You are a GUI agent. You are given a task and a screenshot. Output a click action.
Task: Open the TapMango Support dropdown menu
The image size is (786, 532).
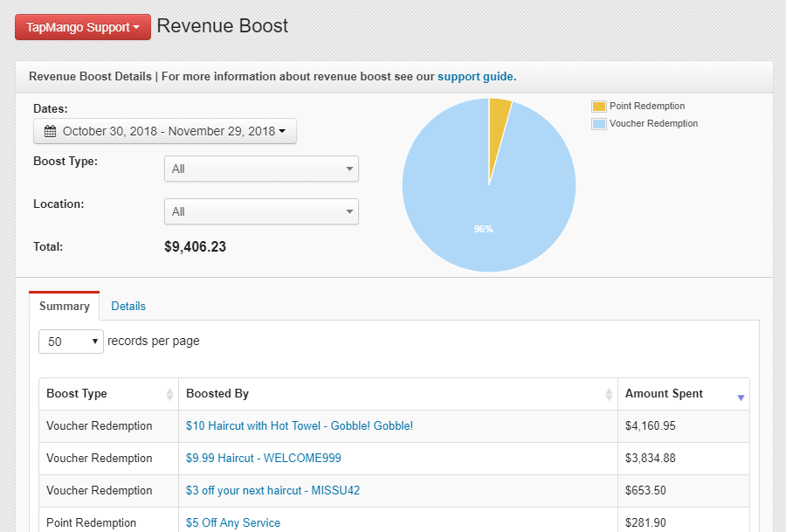click(x=83, y=27)
